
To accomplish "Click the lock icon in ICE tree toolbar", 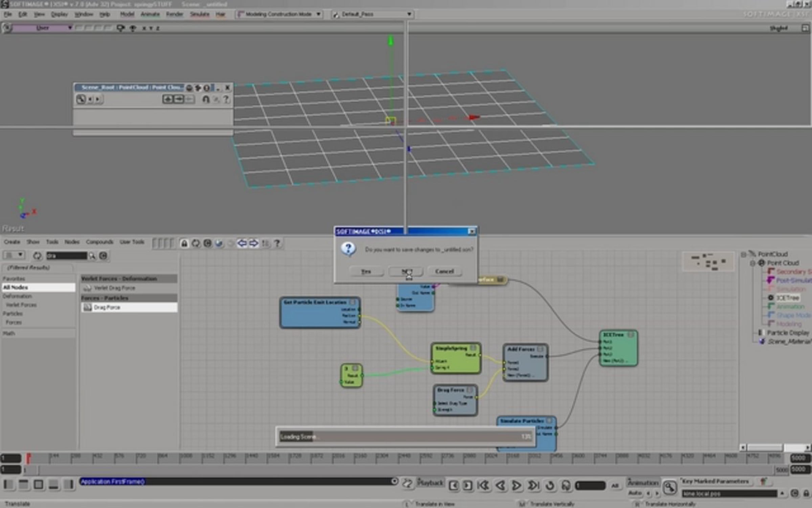I will pos(184,243).
